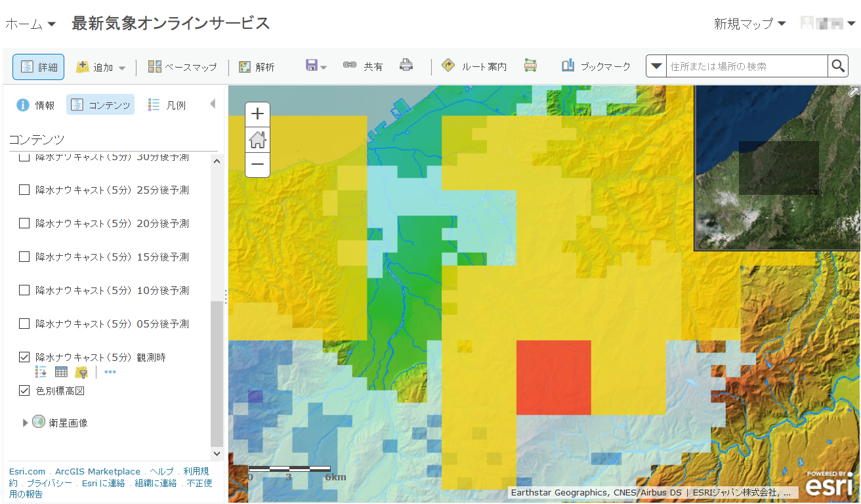This screenshot has height=504, width=861.
Task: Click the search magnifier button
Action: coord(838,66)
